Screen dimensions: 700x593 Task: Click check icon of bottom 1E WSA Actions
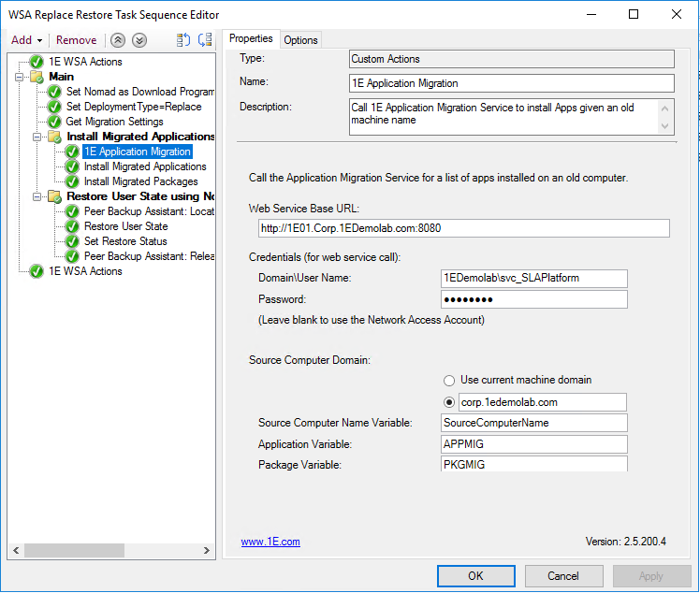[x=36, y=271]
